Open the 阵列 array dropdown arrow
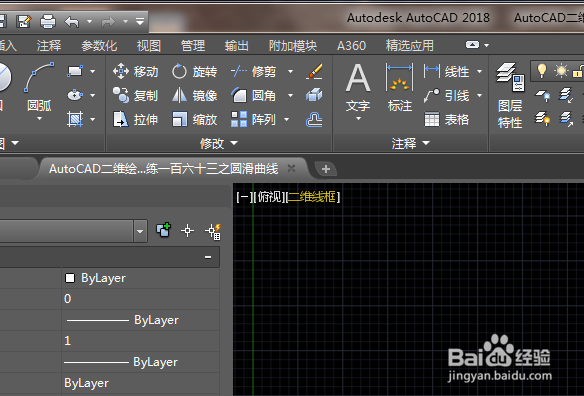This screenshot has width=584, height=396. (286, 120)
